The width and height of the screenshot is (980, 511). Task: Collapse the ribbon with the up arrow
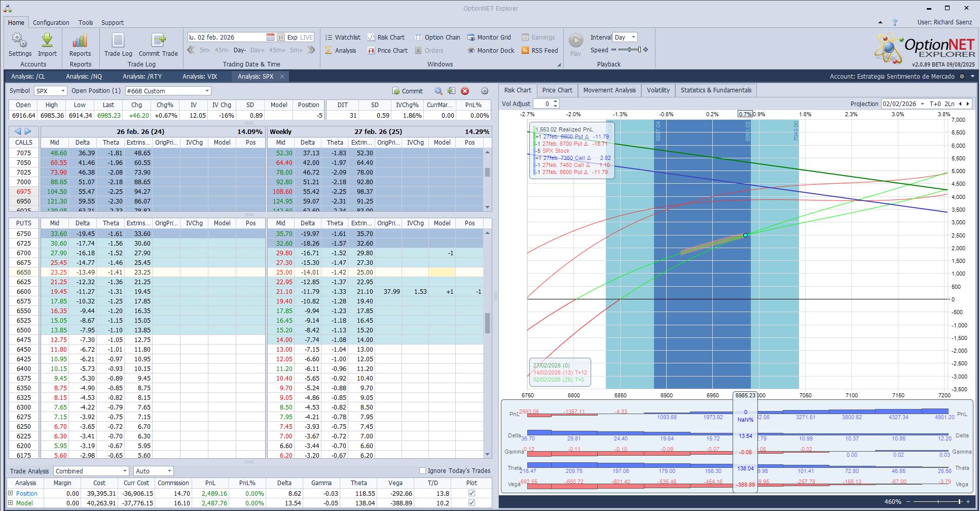[x=880, y=22]
